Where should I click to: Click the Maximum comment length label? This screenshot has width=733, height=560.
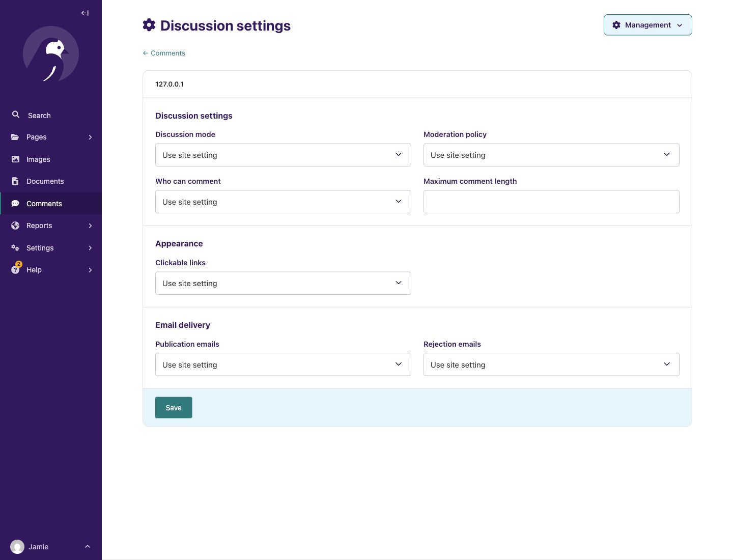pyautogui.click(x=470, y=181)
